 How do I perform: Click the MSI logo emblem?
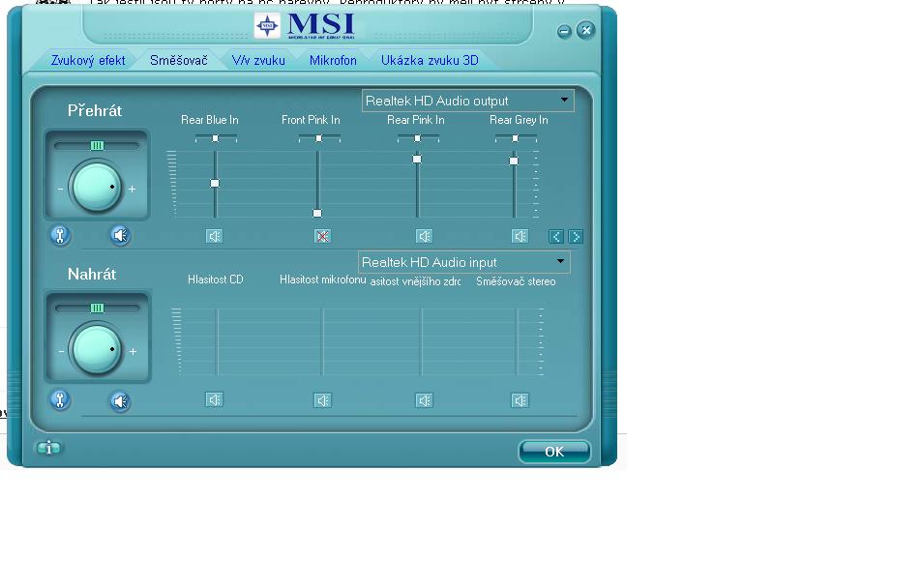tap(268, 25)
